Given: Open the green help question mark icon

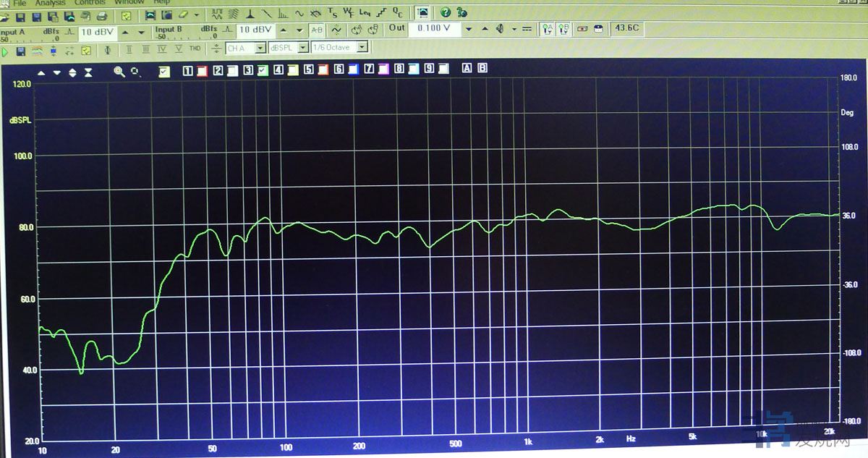Looking at the screenshot, I should click(446, 12).
